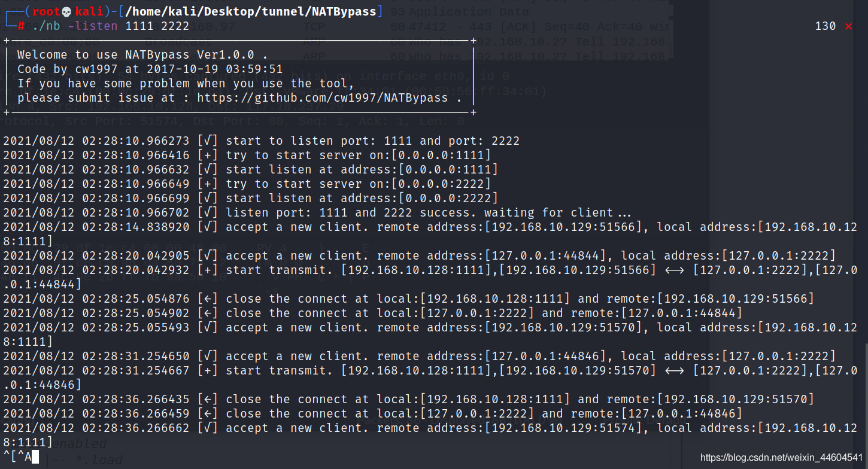This screenshot has width=868, height=469.
Task: Click the close connect entry at 02:28:36.266435
Action: pyautogui.click(x=409, y=400)
